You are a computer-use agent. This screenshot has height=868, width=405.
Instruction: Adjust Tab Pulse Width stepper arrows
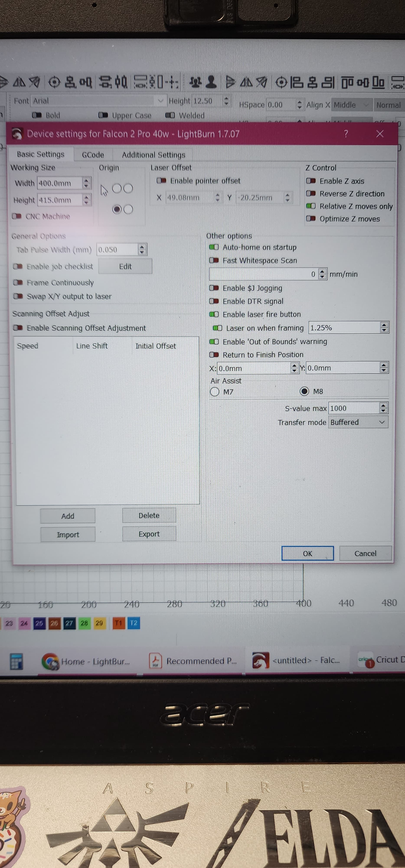click(142, 249)
